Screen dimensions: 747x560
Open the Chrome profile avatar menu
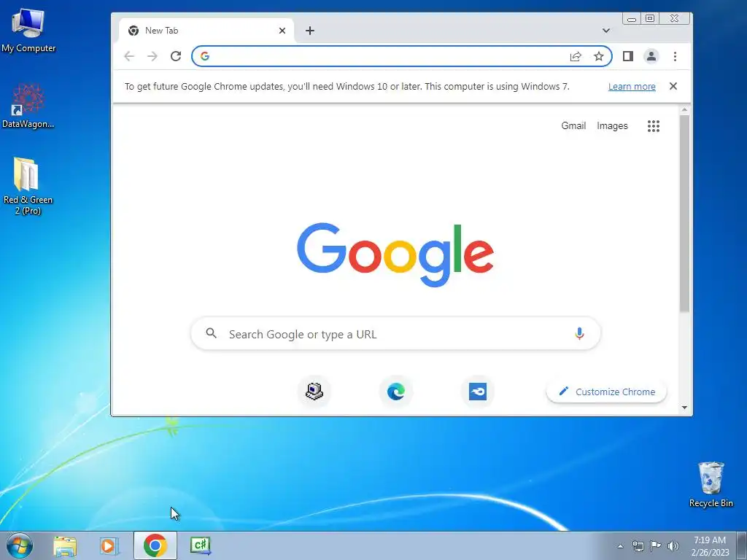click(651, 56)
